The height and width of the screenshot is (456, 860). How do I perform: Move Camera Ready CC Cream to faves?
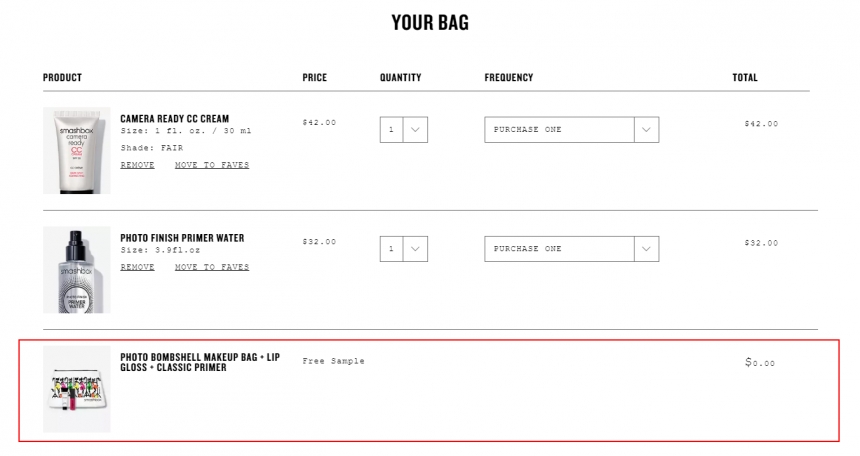point(212,165)
